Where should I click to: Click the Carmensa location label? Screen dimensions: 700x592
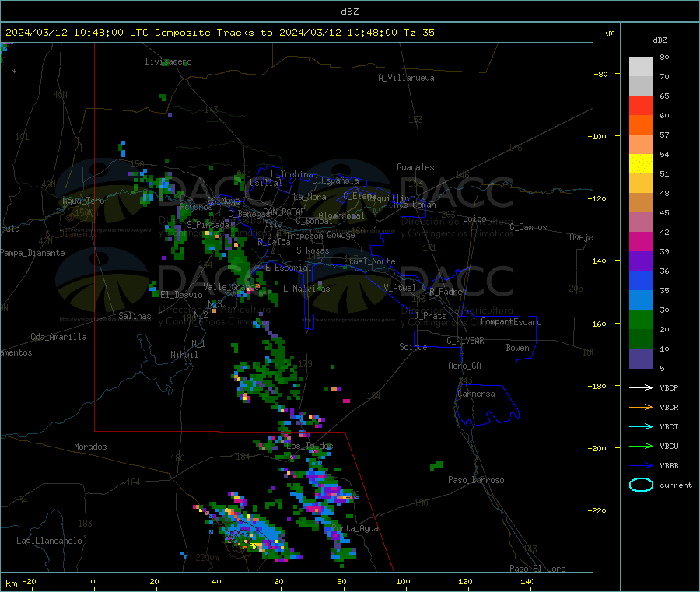pyautogui.click(x=476, y=394)
